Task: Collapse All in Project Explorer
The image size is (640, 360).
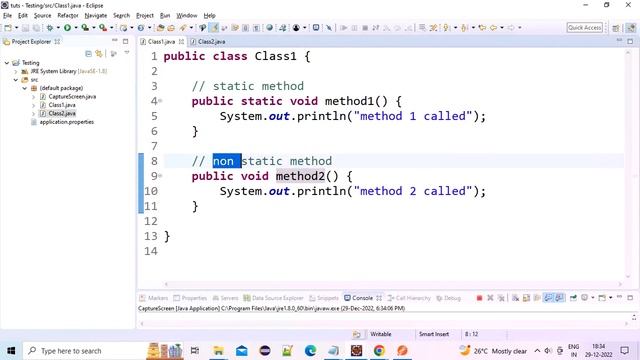Action: (x=88, y=53)
